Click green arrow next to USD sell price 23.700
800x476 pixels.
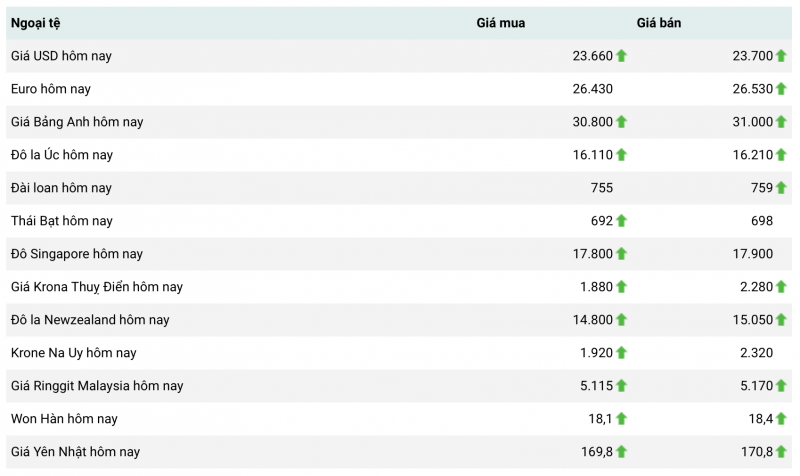click(x=781, y=56)
